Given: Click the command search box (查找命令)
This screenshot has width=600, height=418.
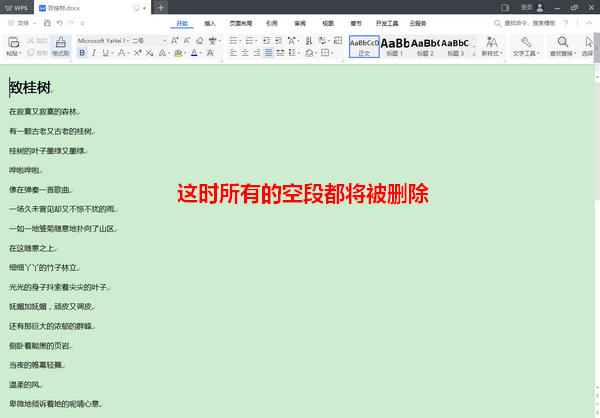Looking at the screenshot, I should coord(520,21).
